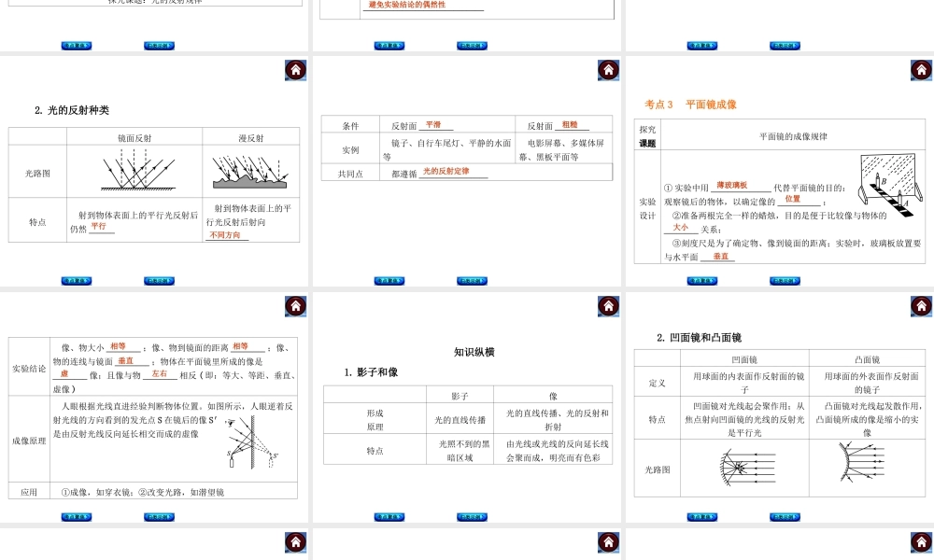Click the orange heading "考点 3 平面镜成像"
Image resolution: width=934 pixels, height=560 pixels.
click(x=690, y=105)
